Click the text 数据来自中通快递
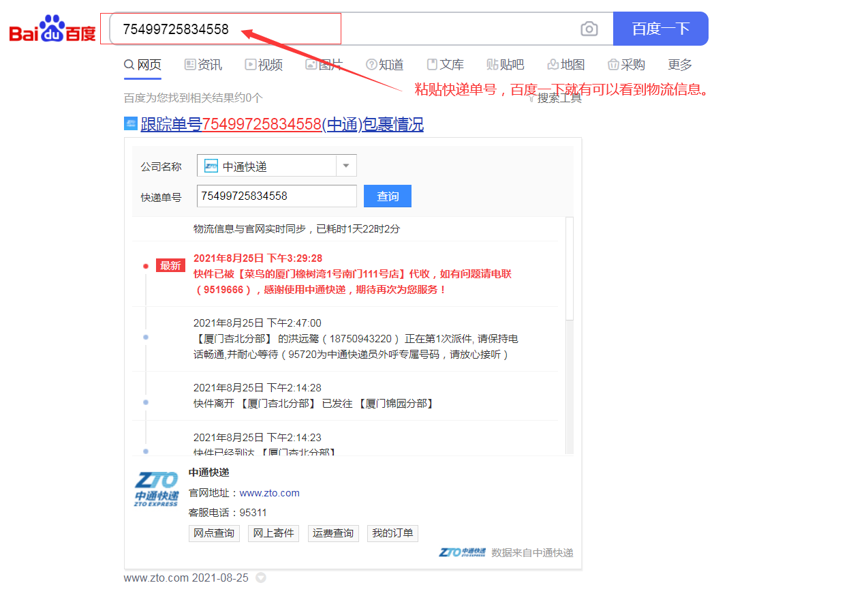 pyautogui.click(x=532, y=553)
